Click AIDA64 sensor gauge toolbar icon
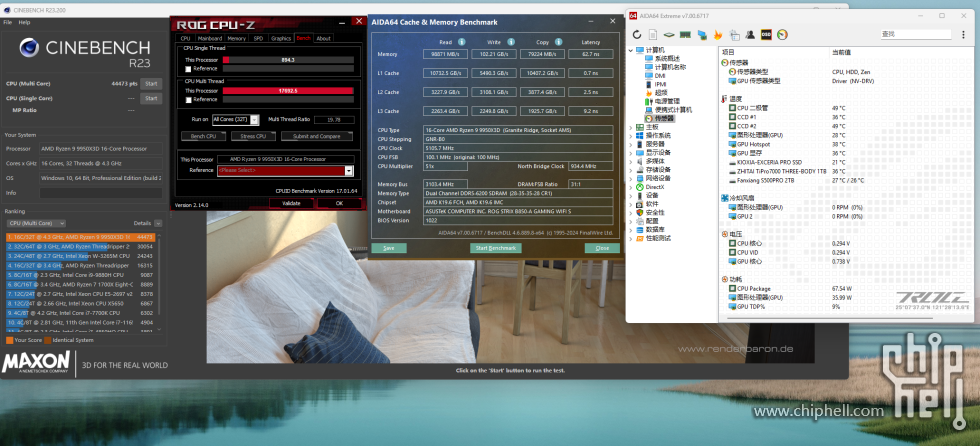 click(782, 34)
